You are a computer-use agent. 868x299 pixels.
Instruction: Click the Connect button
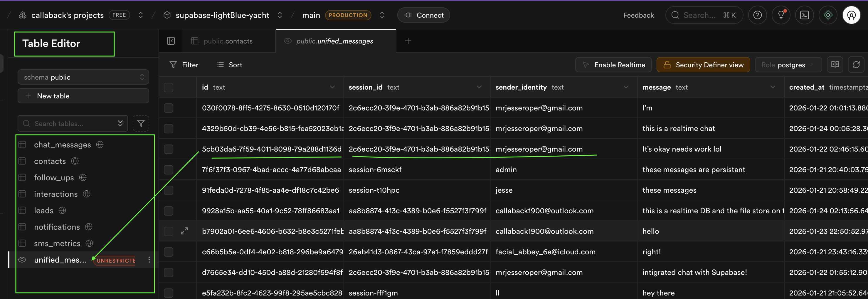(423, 15)
